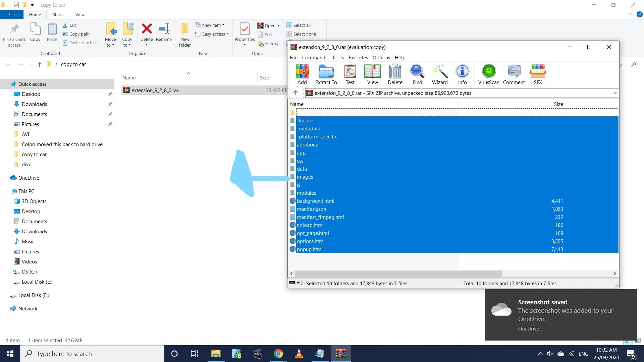This screenshot has width=644, height=362.
Task: Select manifest.json in the archive list
Action: point(311,209)
